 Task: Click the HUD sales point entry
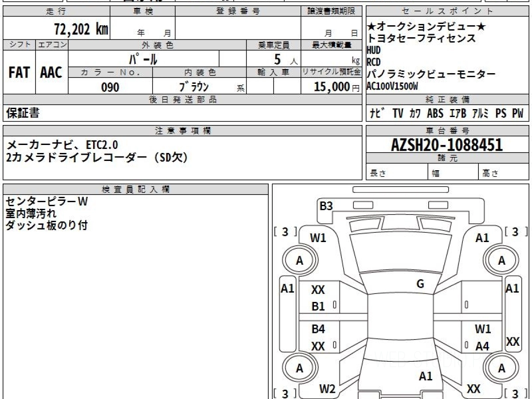374,50
